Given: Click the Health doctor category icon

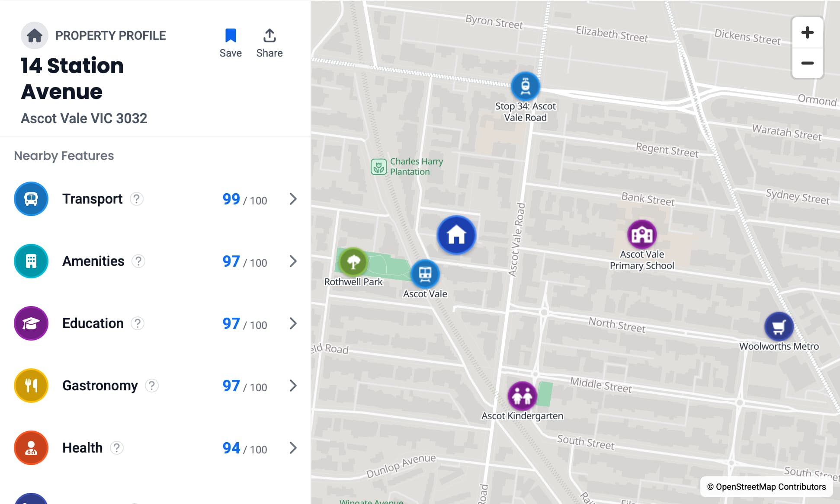Looking at the screenshot, I should [31, 448].
